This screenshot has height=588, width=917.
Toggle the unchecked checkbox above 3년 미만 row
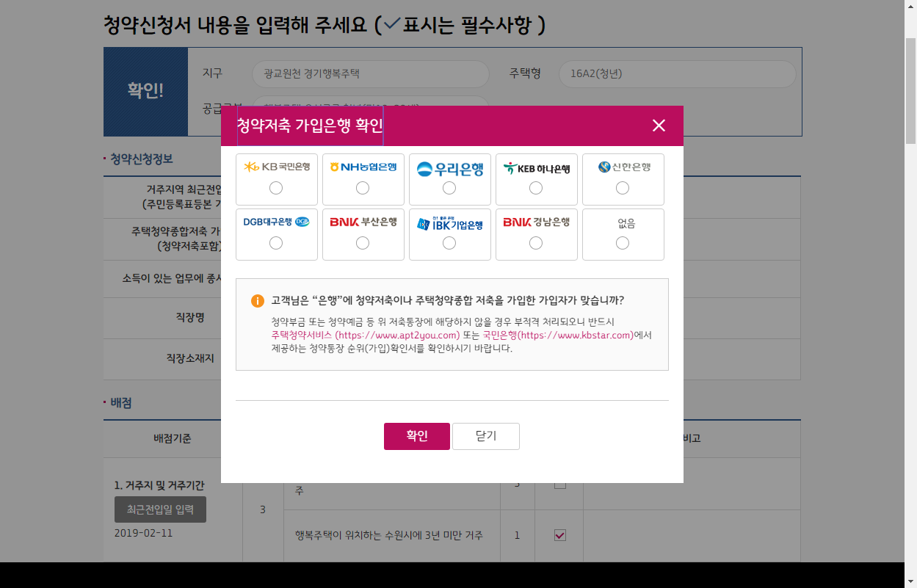coord(559,484)
